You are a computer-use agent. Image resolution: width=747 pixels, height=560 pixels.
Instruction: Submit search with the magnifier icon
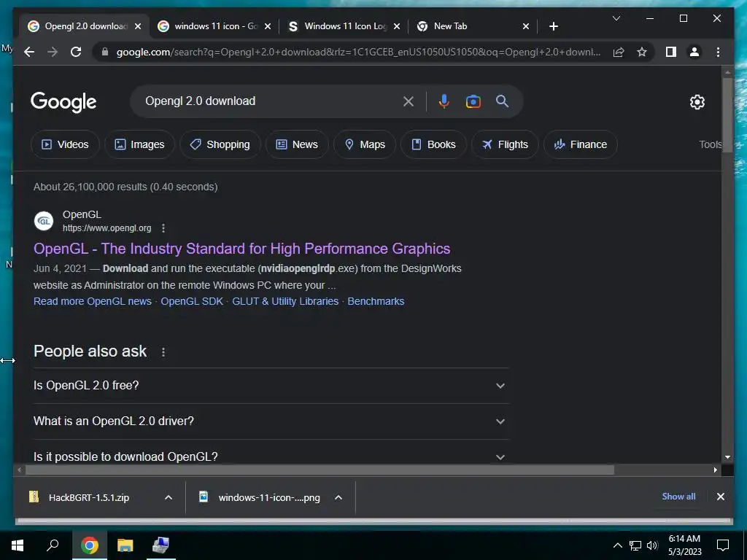[502, 101]
